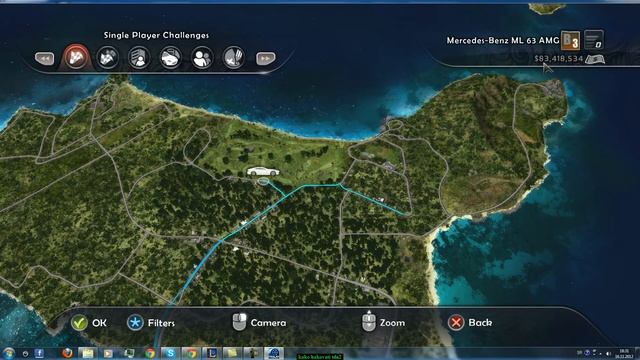Click the white car marker on map
The width and height of the screenshot is (640, 360).
point(263,171)
